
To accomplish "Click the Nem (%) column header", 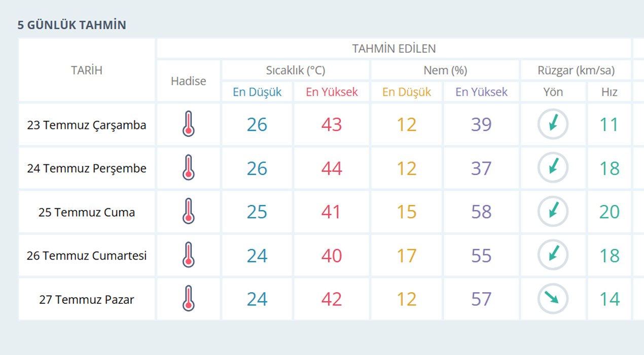I will (445, 70).
